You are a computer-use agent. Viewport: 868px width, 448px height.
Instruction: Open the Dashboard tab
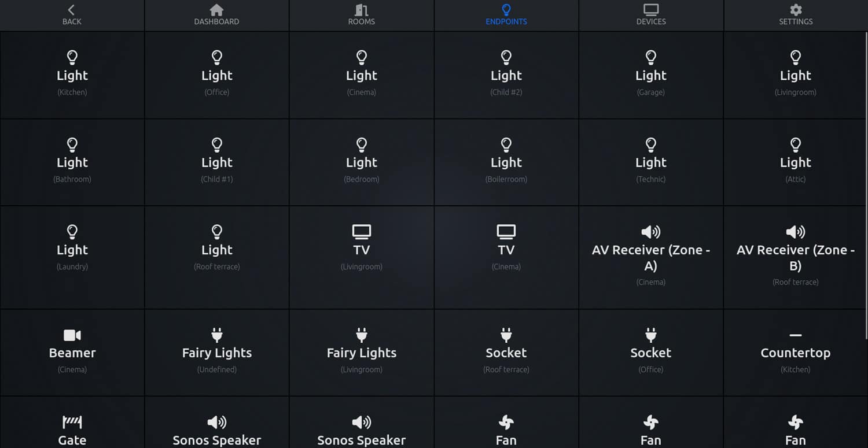point(216,15)
